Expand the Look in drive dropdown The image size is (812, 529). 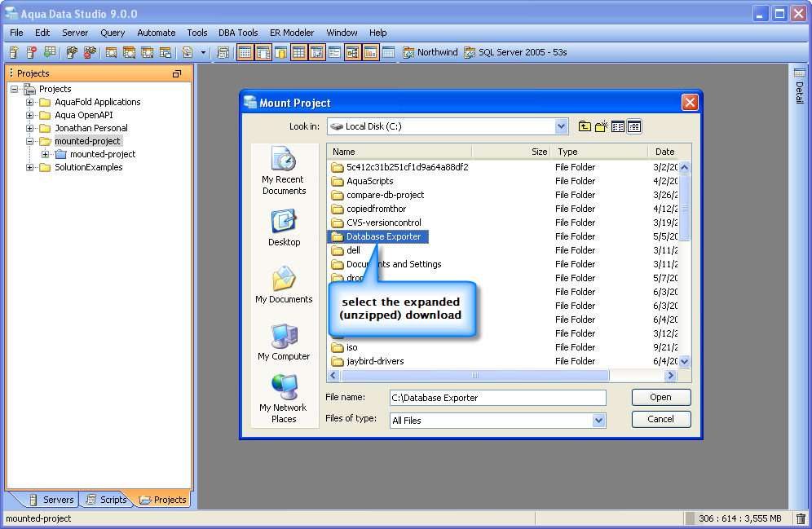pos(561,126)
